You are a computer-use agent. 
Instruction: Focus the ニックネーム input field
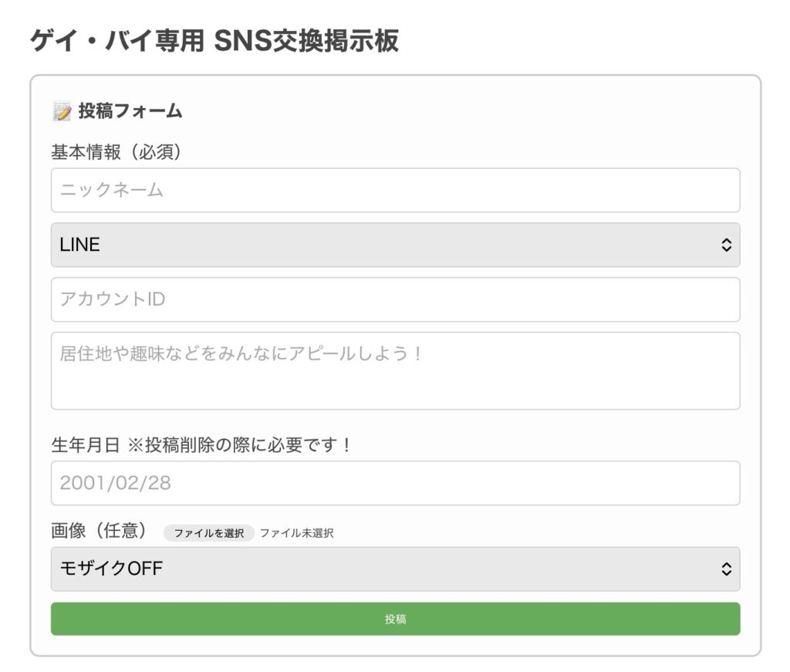(x=395, y=191)
